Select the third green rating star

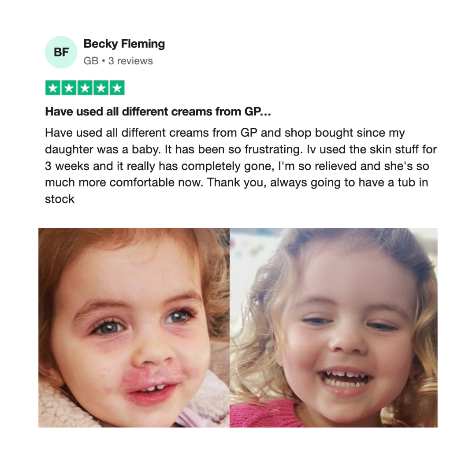click(85, 88)
